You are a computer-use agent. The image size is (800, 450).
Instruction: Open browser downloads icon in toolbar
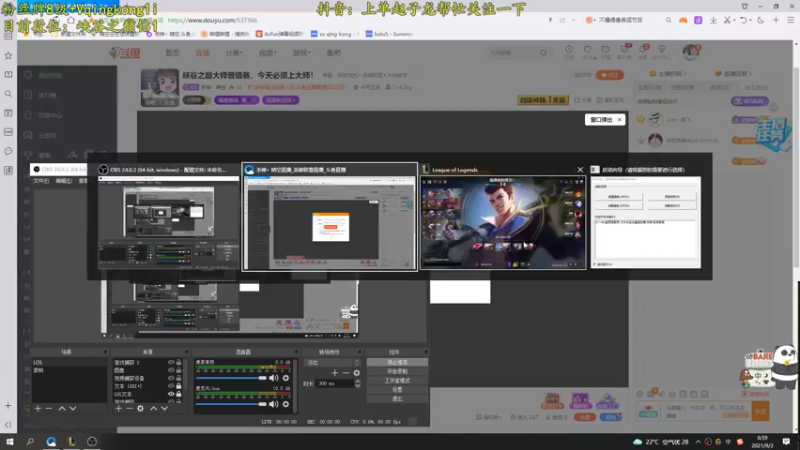point(713,20)
